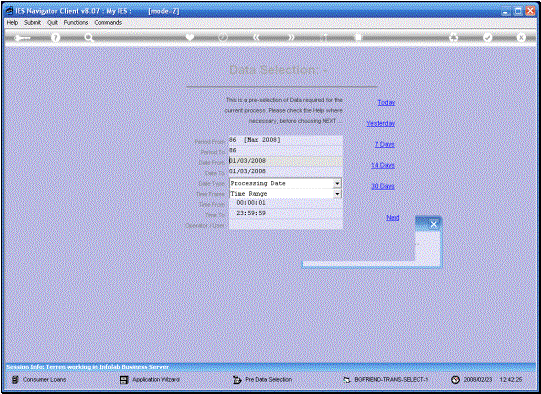Click the checkmark submit toolbar icon
This screenshot has width=541, height=394.
[488, 37]
